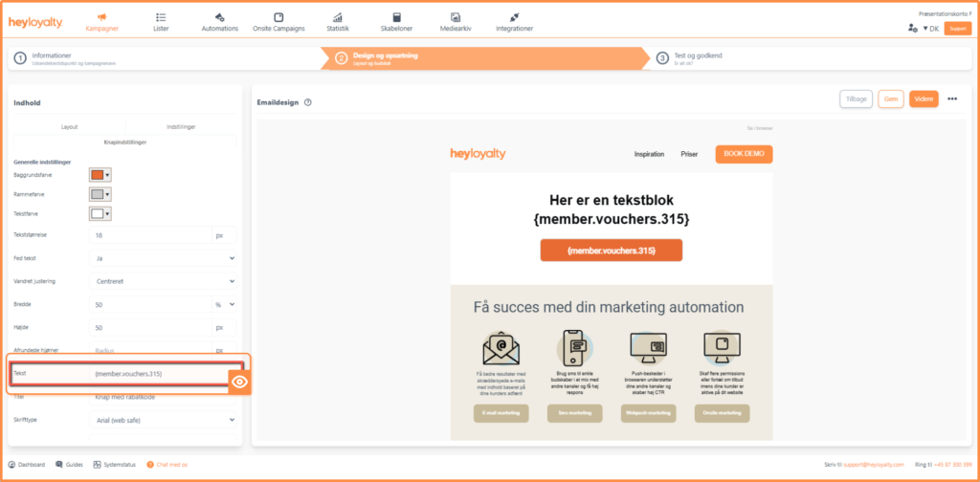Open the Statistik chart icon
The image size is (980, 482).
[337, 17]
